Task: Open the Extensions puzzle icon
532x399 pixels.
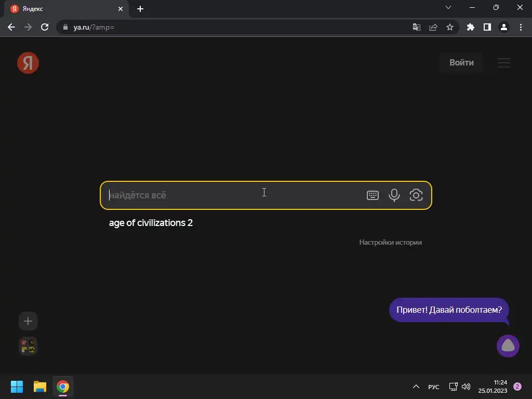Action: point(470,27)
